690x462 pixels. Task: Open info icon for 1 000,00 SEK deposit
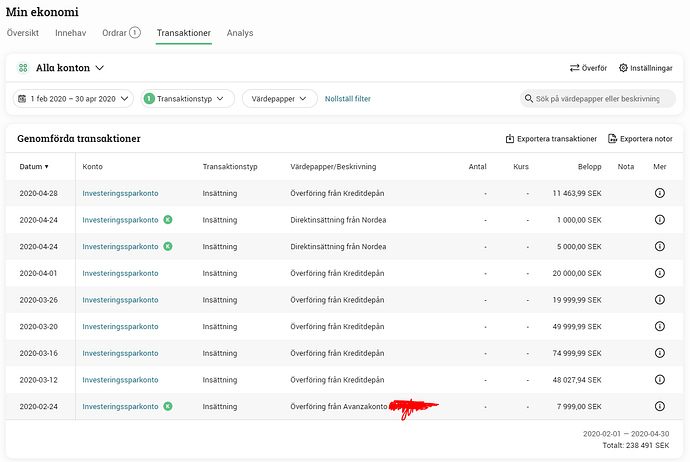click(x=659, y=220)
